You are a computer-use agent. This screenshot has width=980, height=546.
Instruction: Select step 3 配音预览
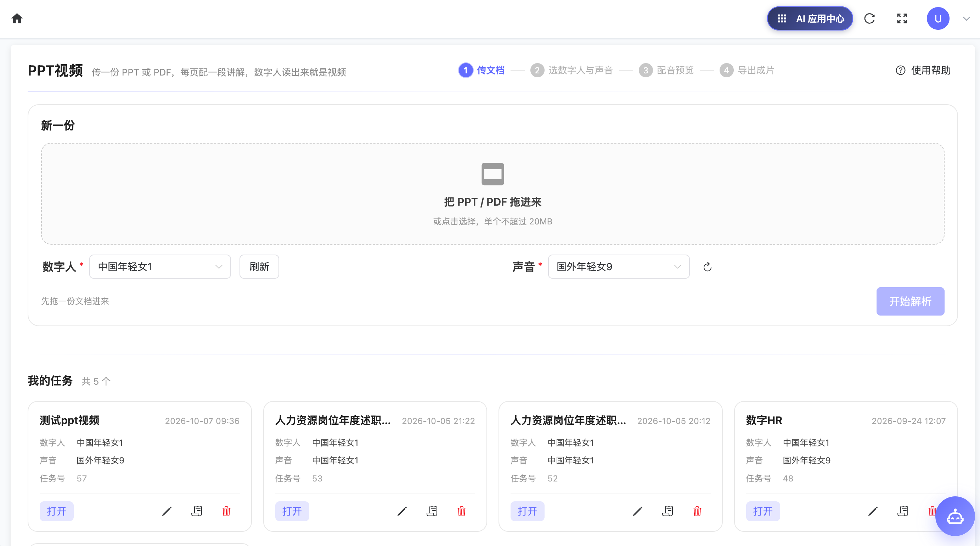click(666, 70)
